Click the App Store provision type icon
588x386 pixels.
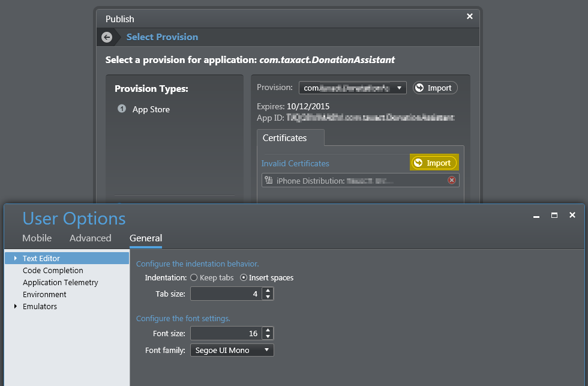(122, 109)
